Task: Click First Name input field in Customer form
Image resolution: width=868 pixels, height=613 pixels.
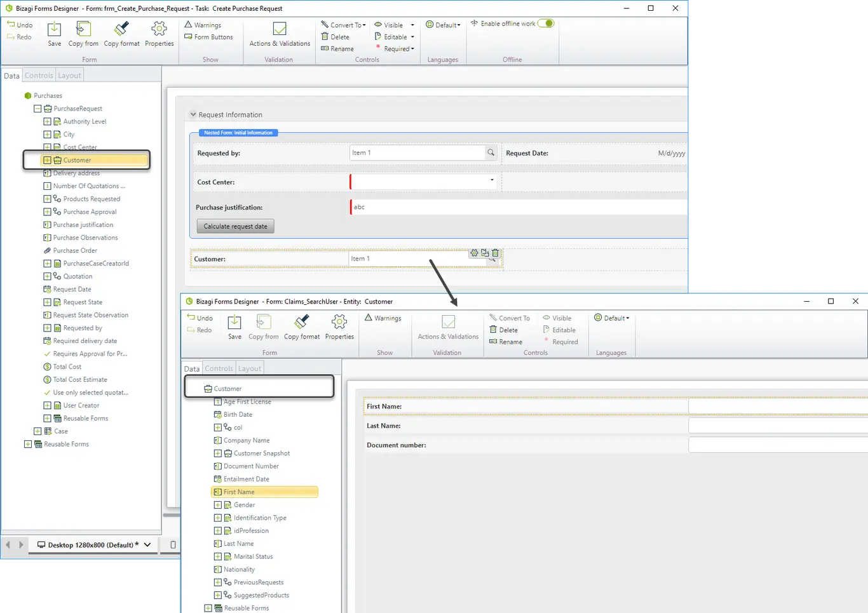Action: tap(778, 406)
